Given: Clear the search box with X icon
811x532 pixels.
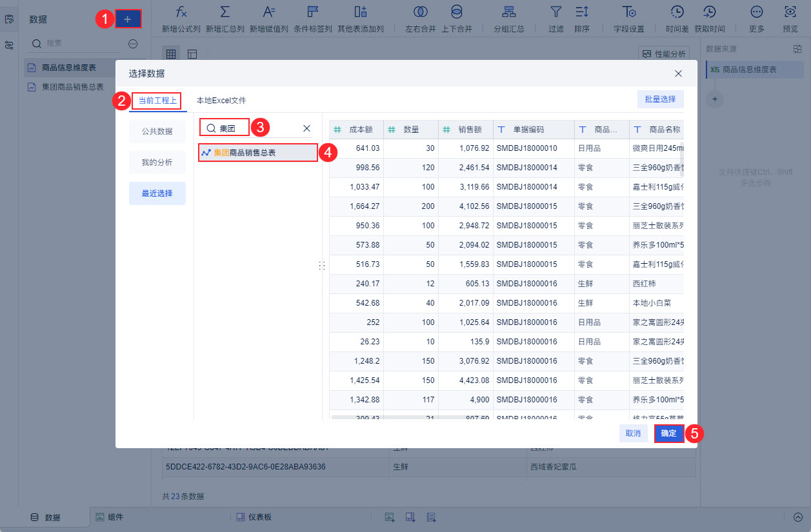Looking at the screenshot, I should point(307,128).
